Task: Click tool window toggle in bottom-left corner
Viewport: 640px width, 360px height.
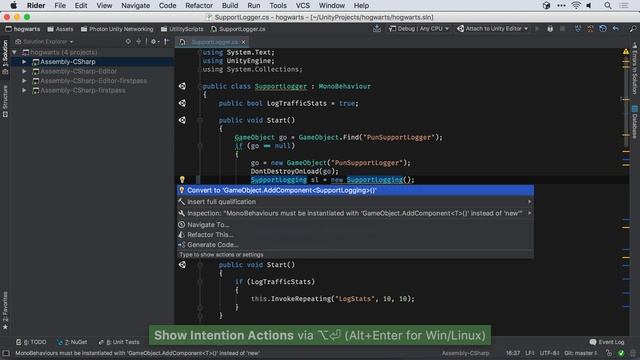Action: tap(6, 353)
